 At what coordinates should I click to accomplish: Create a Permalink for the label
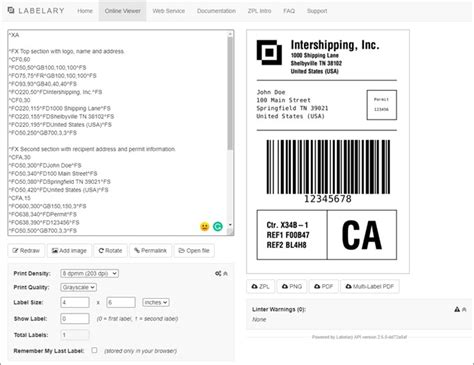click(x=150, y=251)
